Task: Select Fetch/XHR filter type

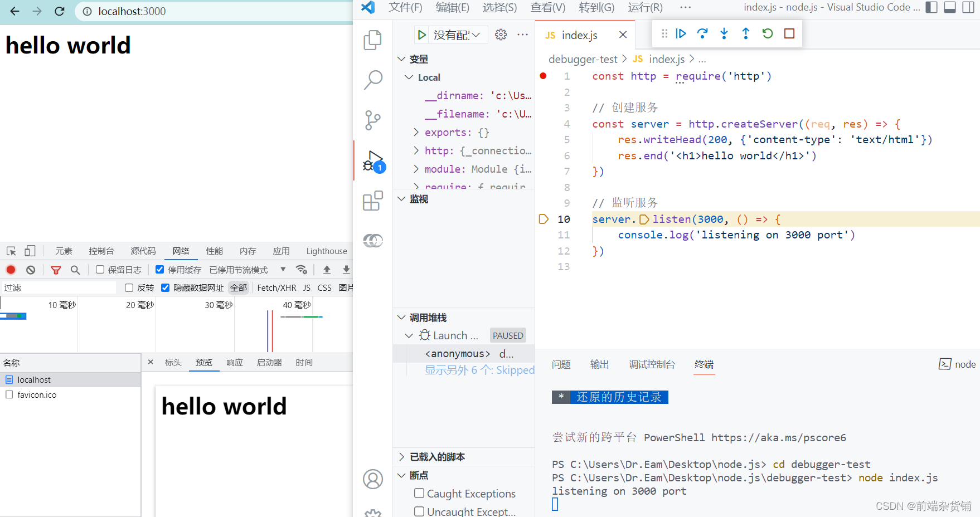Action: 276,287
